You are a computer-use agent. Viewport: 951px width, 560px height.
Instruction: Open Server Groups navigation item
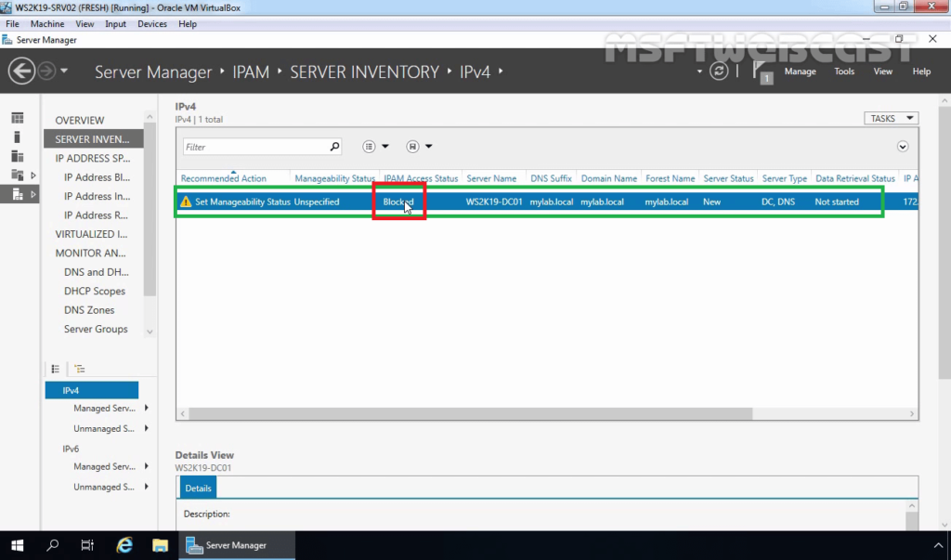pyautogui.click(x=96, y=329)
